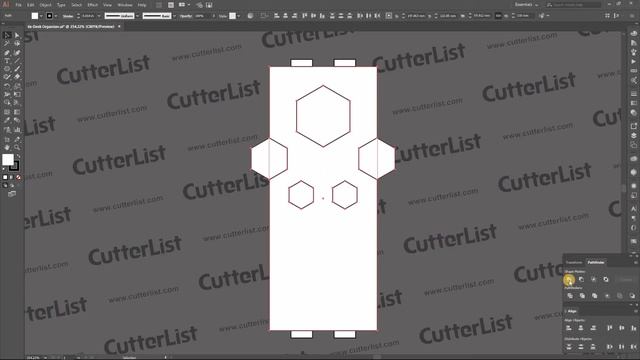
Task: Open the File menu
Action: (x=18, y=5)
